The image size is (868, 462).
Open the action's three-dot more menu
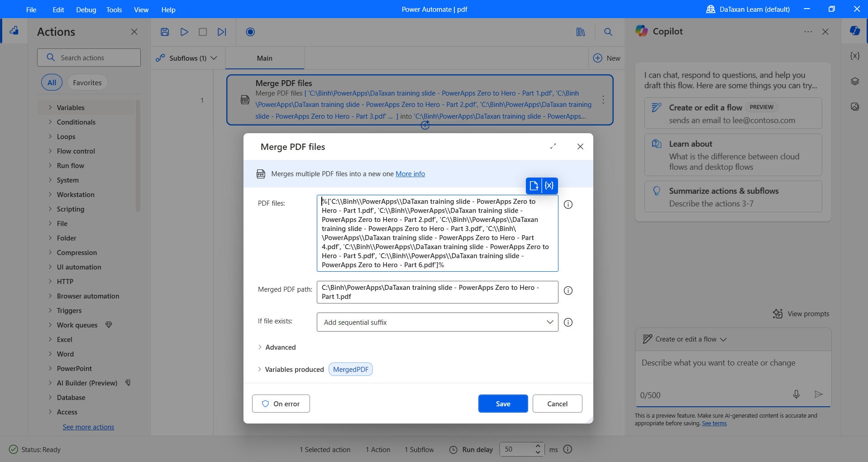click(x=603, y=100)
